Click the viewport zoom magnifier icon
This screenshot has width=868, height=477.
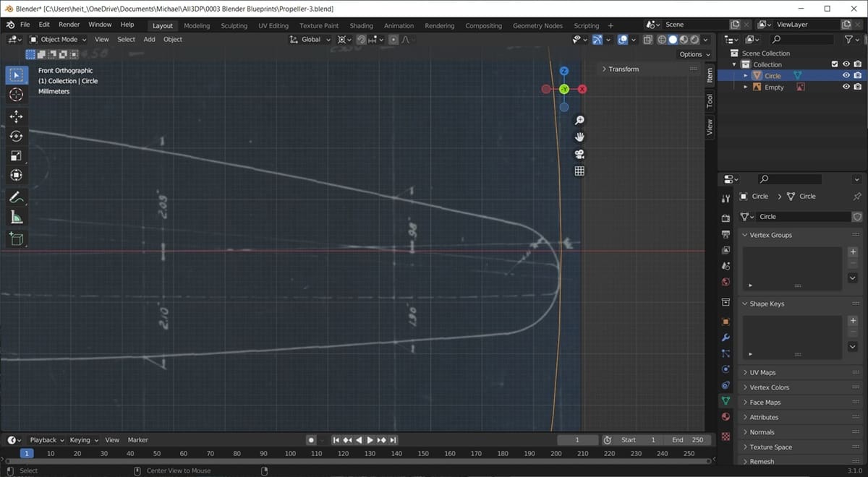pyautogui.click(x=579, y=120)
